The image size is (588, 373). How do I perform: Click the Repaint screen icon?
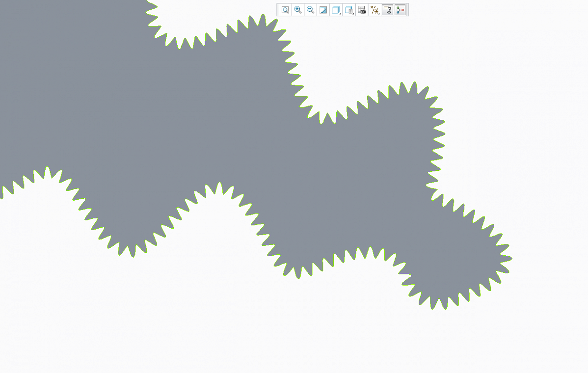[323, 10]
